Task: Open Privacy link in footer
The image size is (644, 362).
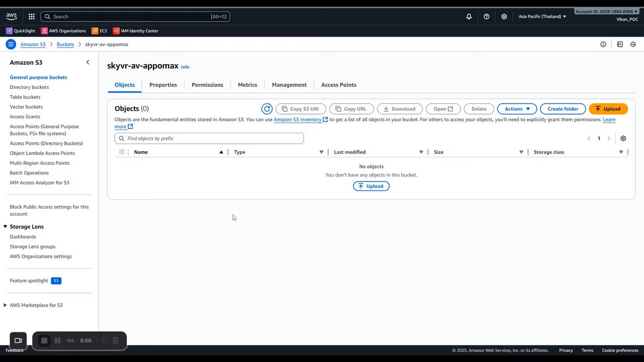Action: [x=566, y=350]
